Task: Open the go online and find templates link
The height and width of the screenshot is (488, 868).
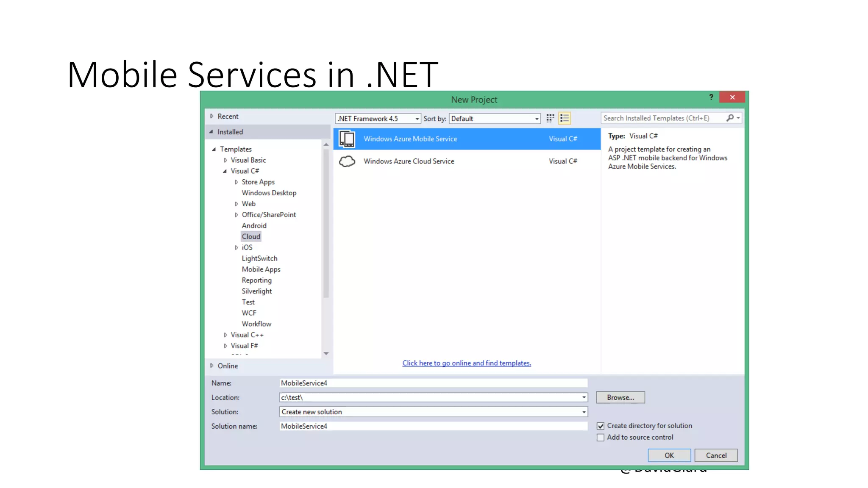Action: click(x=467, y=363)
